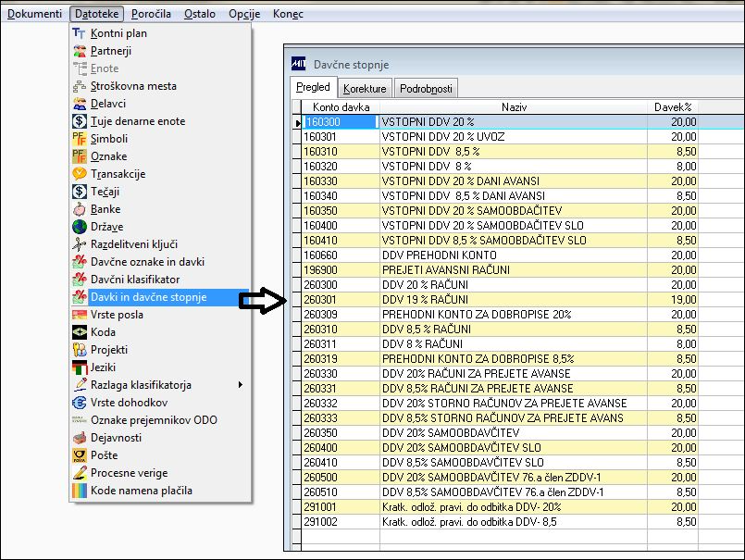745x560 pixels.
Task: Click the Konto davka column header
Action: tap(341, 107)
